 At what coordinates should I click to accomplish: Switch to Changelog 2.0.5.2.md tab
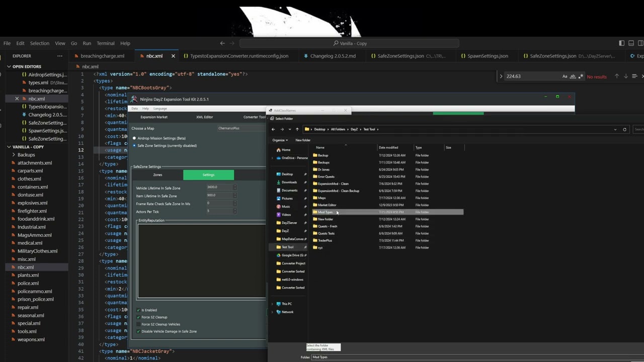332,56
